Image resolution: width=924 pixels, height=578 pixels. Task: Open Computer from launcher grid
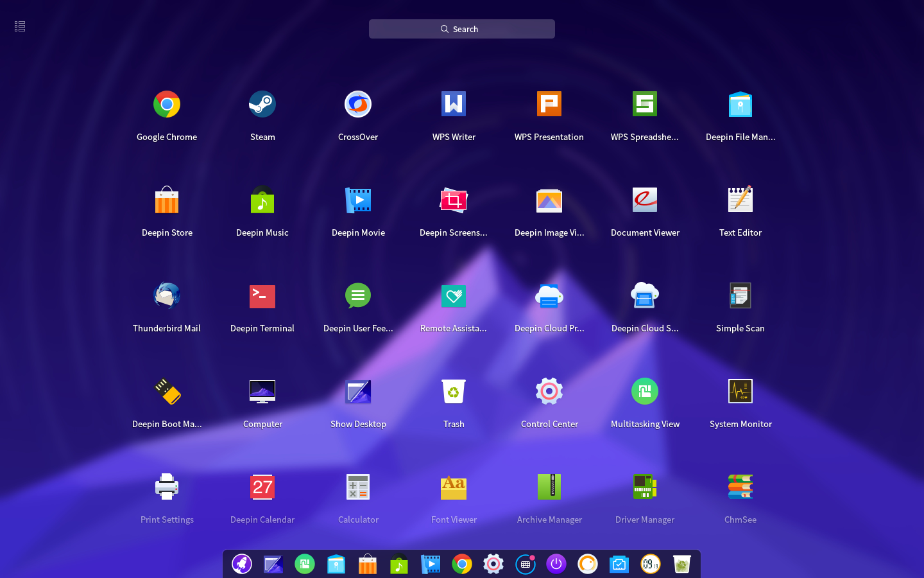pos(262,391)
